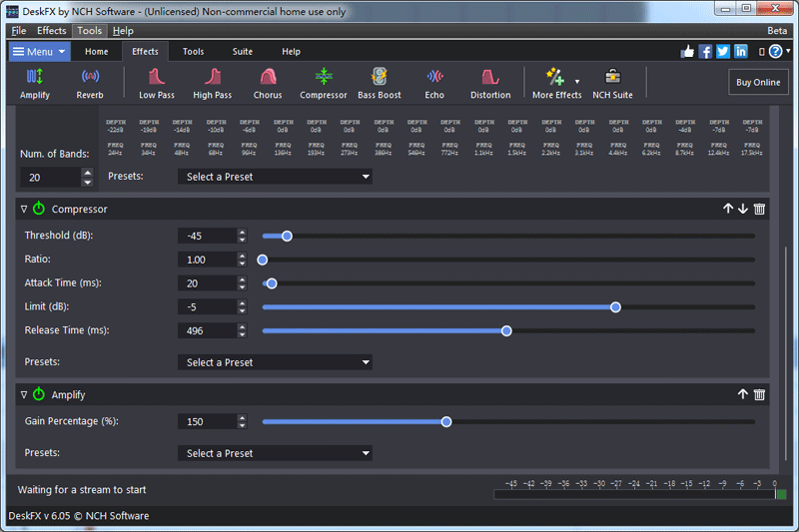Open the Tools menu in menu bar
Viewport: 799px width, 532px height.
pyautogui.click(x=90, y=31)
